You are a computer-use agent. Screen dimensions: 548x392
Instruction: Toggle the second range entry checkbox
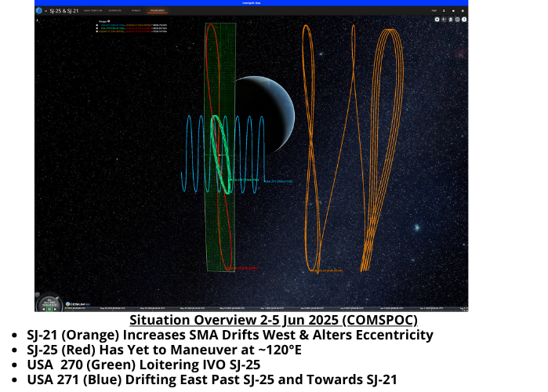(x=96, y=29)
